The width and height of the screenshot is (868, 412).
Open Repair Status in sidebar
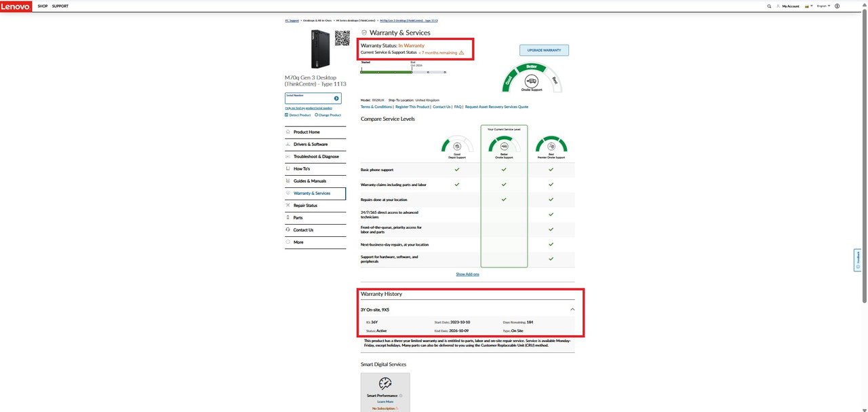tap(315, 206)
